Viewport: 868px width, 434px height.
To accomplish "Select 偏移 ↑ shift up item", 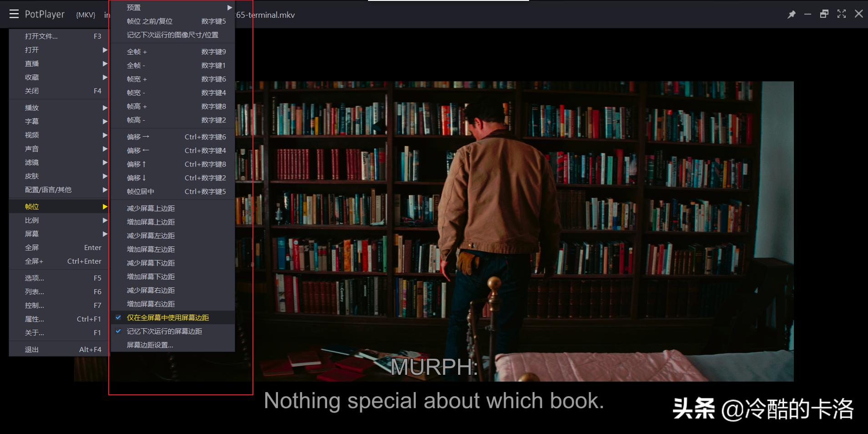I will pyautogui.click(x=173, y=164).
